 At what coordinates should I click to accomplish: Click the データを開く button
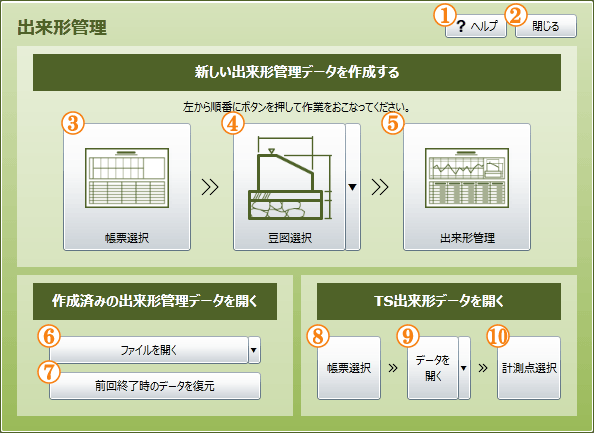433,368
